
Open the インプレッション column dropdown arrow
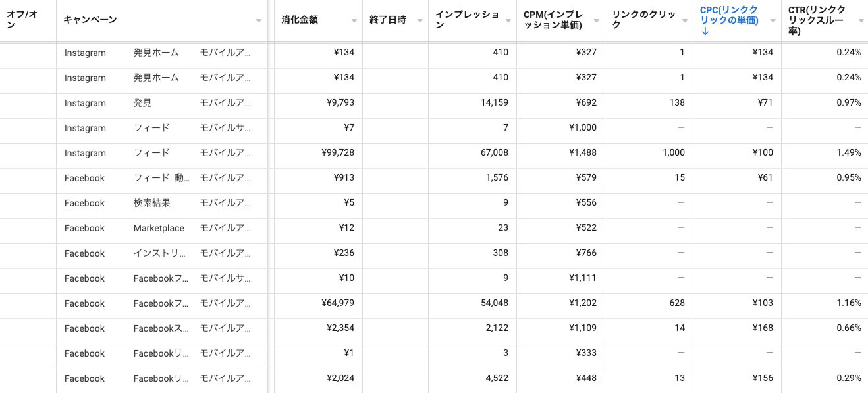[x=508, y=21]
